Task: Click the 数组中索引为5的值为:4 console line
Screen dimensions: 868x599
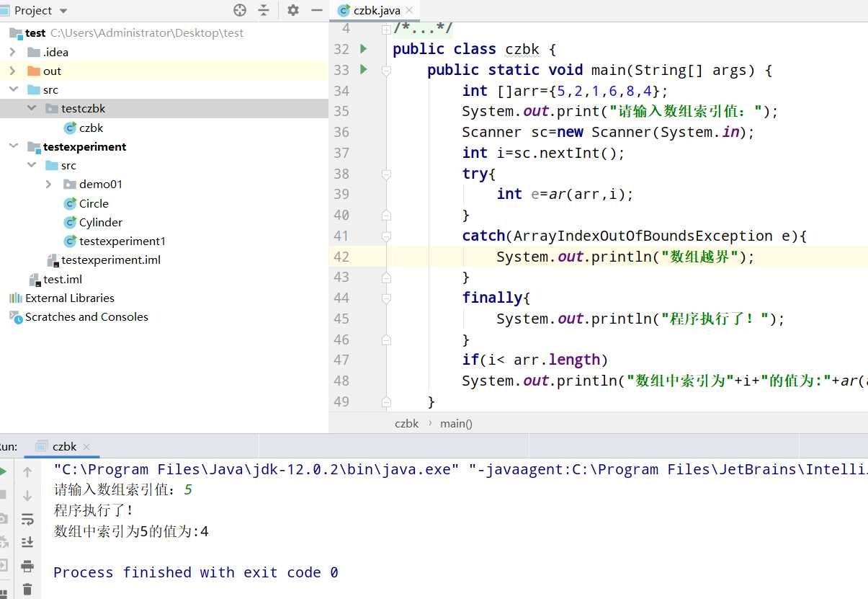Action: (131, 531)
